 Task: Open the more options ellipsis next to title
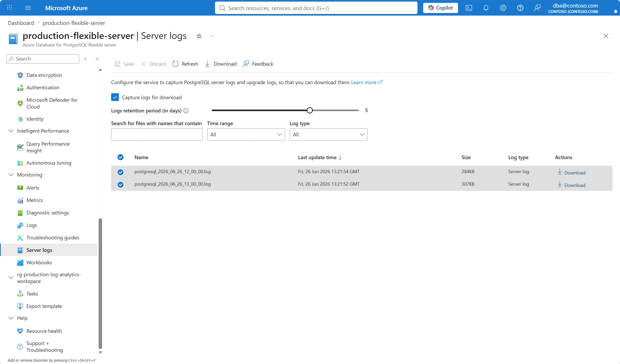212,36
